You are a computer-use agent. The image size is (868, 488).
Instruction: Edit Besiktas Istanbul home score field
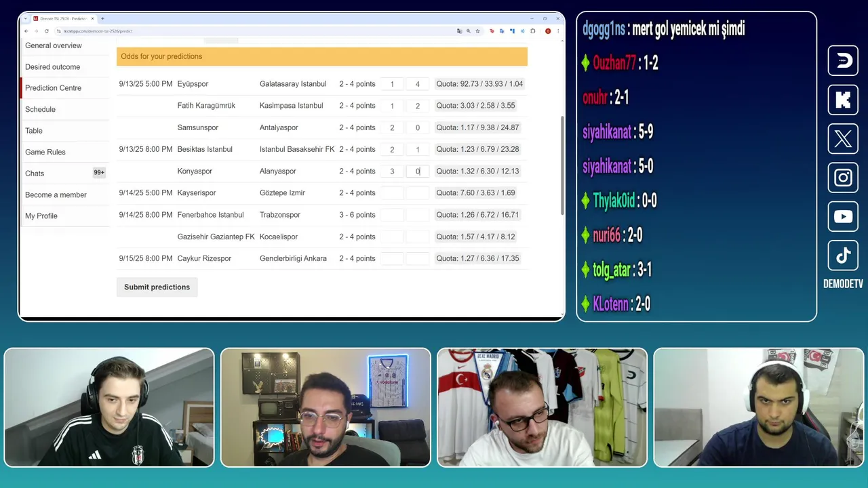click(x=392, y=149)
